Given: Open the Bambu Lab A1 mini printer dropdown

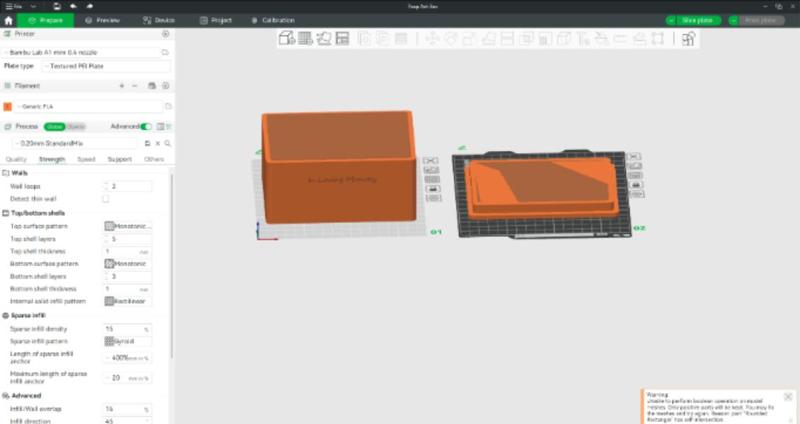Looking at the screenshot, I should coord(82,52).
